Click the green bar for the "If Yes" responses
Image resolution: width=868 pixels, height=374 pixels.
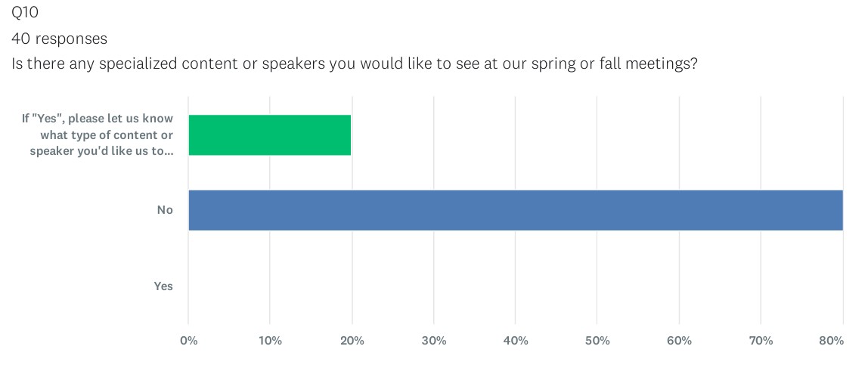pyautogui.click(x=270, y=135)
